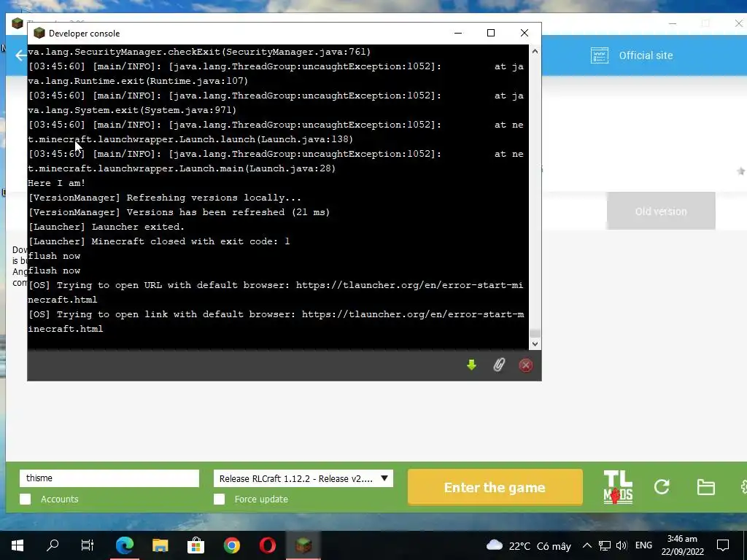The image size is (747, 560).
Task: Open File Explorer from the taskbar
Action: 160,545
